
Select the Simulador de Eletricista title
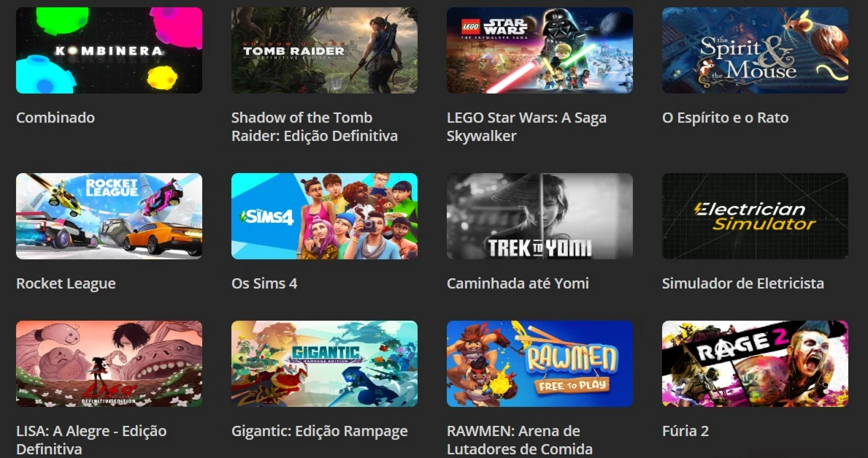(x=743, y=283)
